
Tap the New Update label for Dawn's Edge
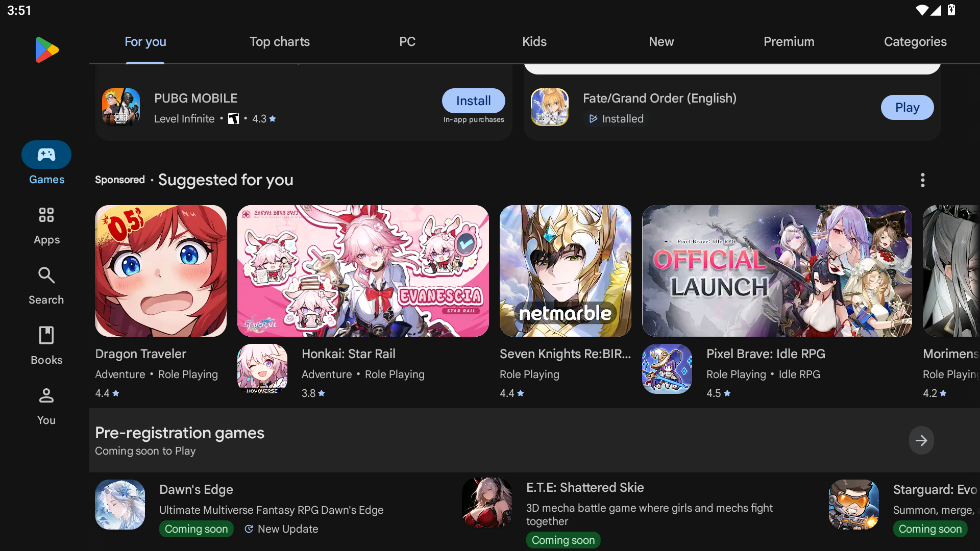coord(281,529)
